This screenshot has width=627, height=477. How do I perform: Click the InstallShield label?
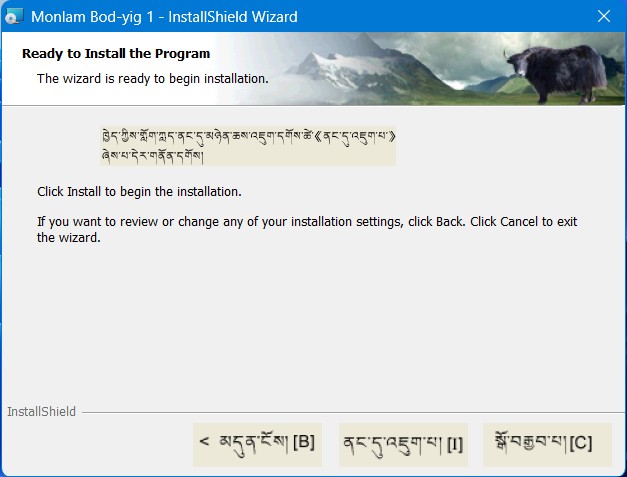[42, 411]
